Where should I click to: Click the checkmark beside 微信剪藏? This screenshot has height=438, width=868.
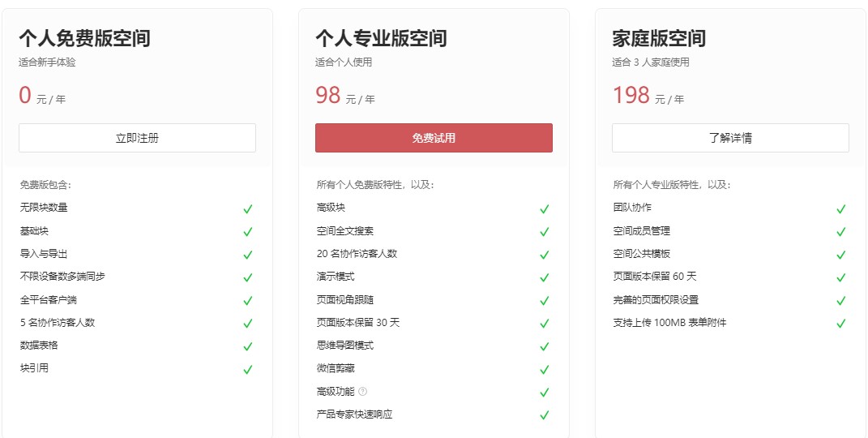tap(544, 369)
